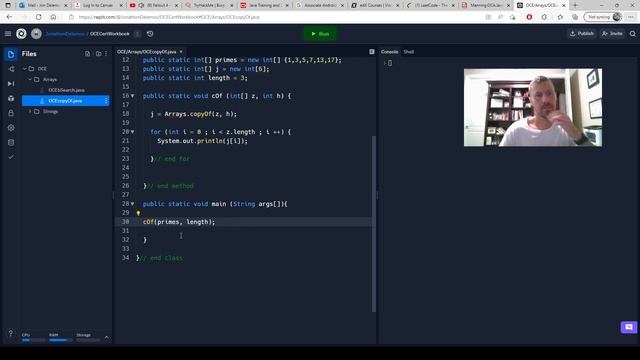Open the Debugger sidebar icon

point(11,84)
